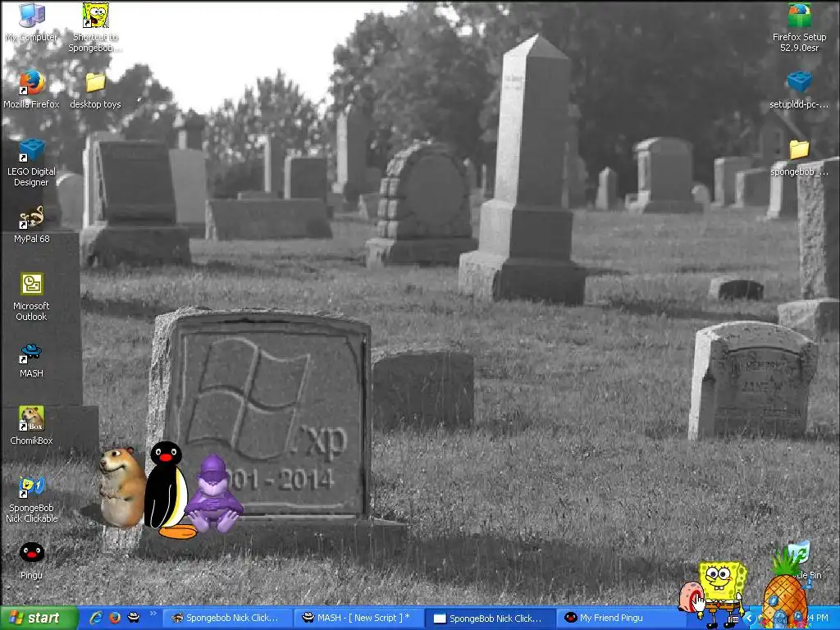
Task: Open the MyPal 68 browser shortcut
Action: pos(32,225)
